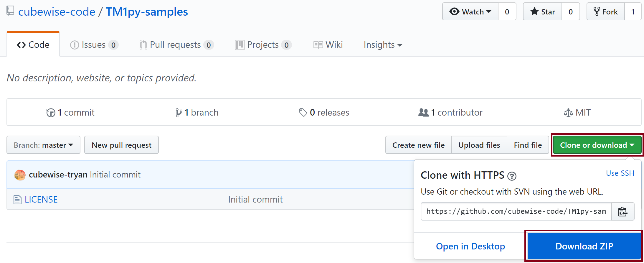Screen dimensions: 644x263
Task: Toggle the Clone or download dropdown
Action: pyautogui.click(x=597, y=145)
